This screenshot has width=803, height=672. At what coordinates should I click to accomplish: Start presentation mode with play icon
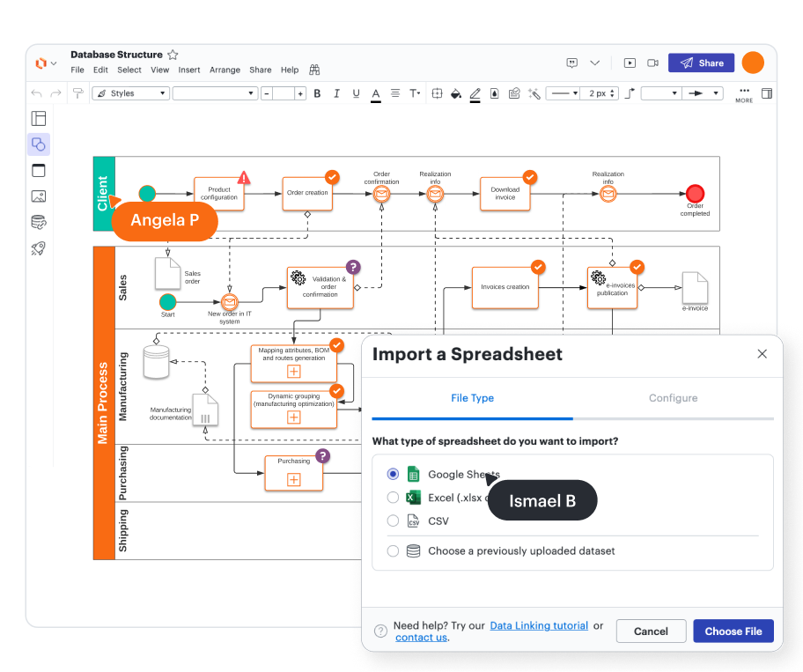point(630,63)
